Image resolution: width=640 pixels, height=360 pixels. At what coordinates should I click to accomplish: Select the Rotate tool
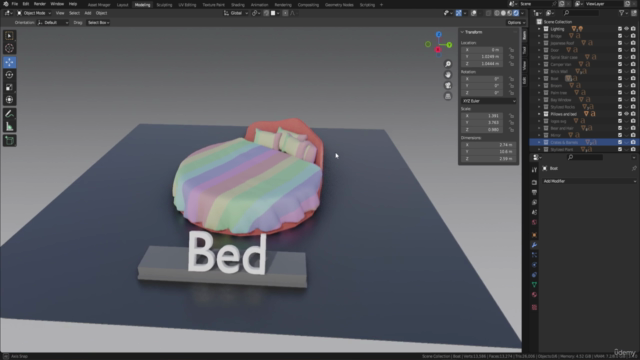pyautogui.click(x=9, y=75)
